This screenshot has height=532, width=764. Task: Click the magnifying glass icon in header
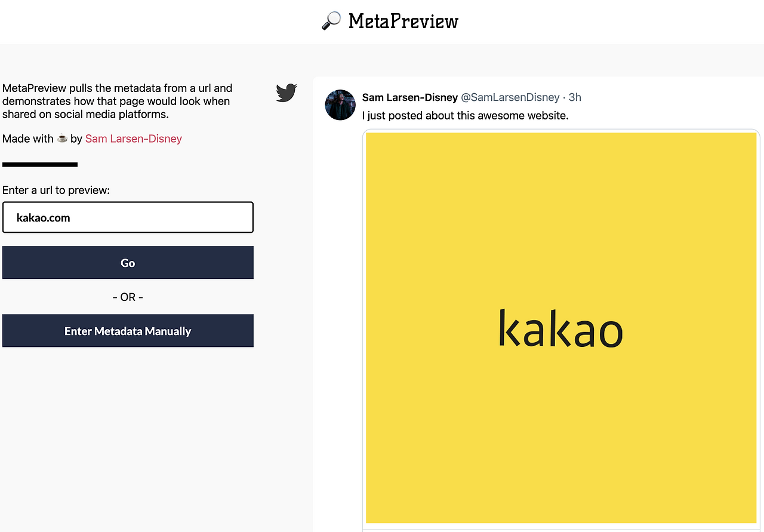click(x=331, y=21)
